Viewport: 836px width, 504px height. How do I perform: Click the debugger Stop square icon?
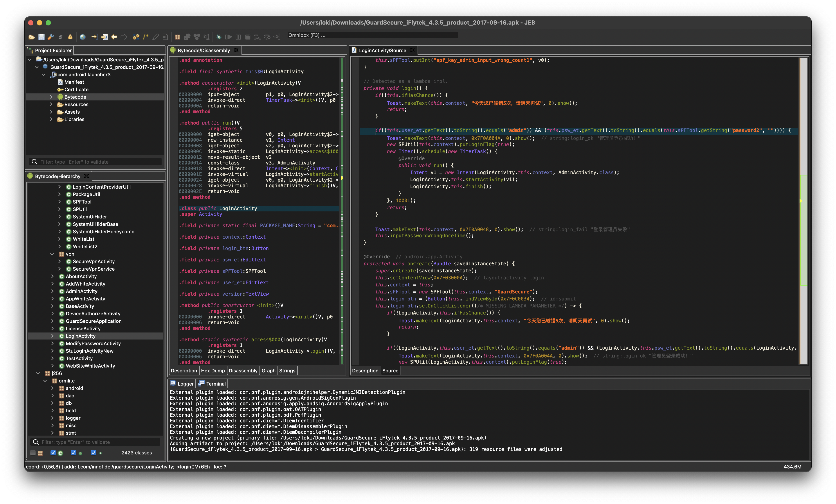tap(248, 37)
